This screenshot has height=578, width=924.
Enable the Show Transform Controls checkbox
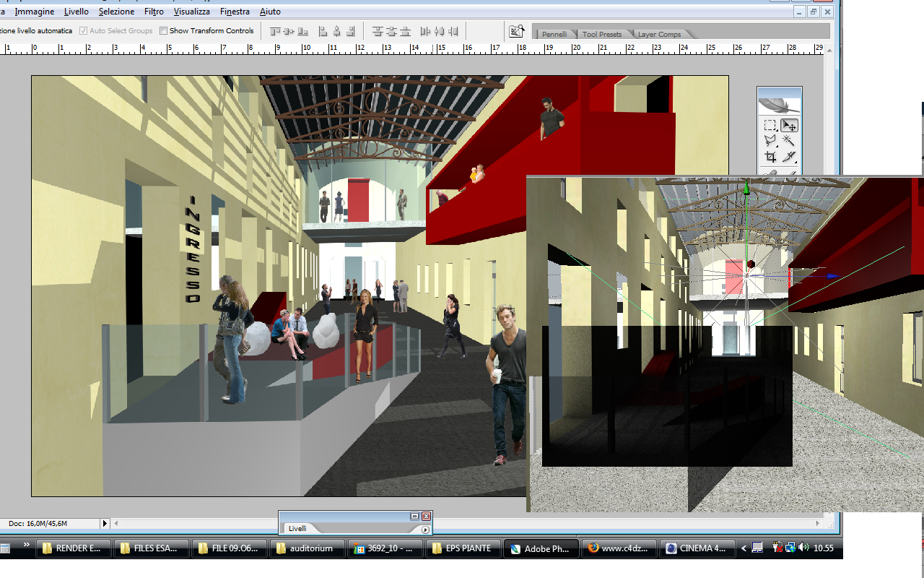163,31
